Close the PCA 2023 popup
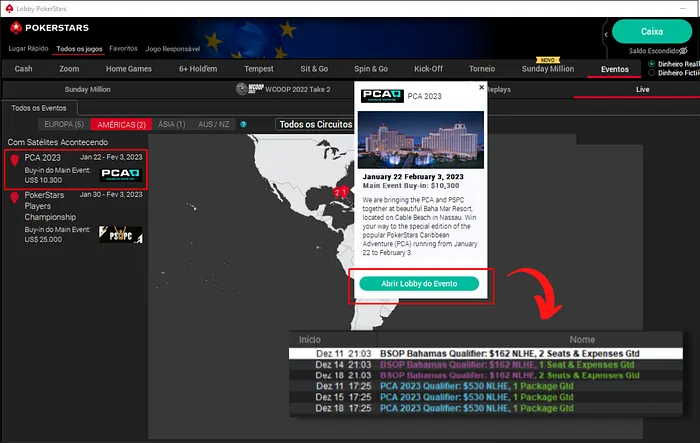Image resolution: width=700 pixels, height=443 pixels. (x=481, y=87)
